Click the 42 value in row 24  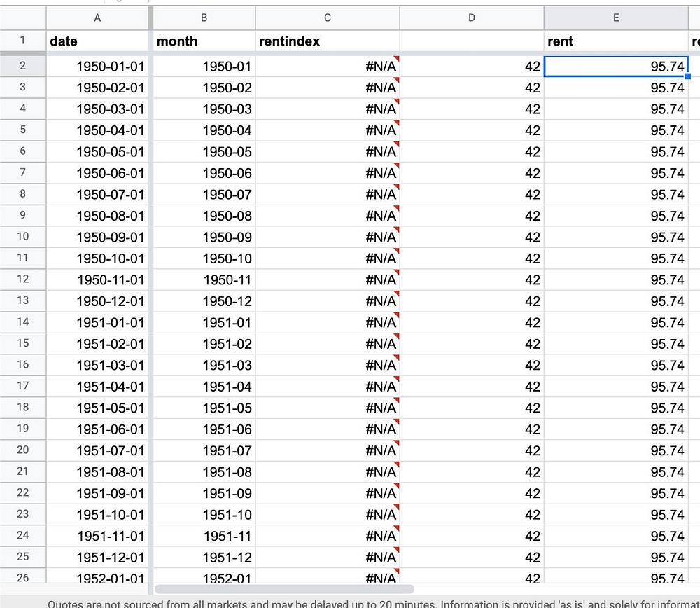[471, 536]
